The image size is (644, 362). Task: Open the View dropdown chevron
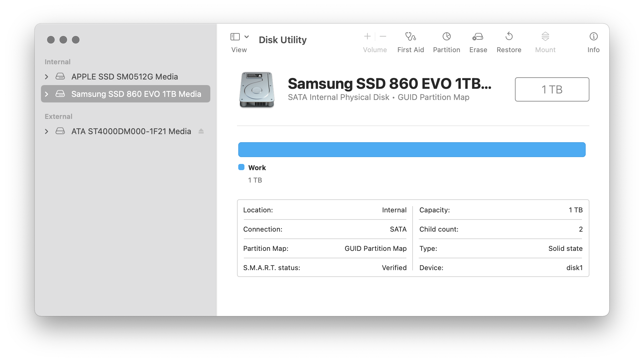pyautogui.click(x=247, y=37)
